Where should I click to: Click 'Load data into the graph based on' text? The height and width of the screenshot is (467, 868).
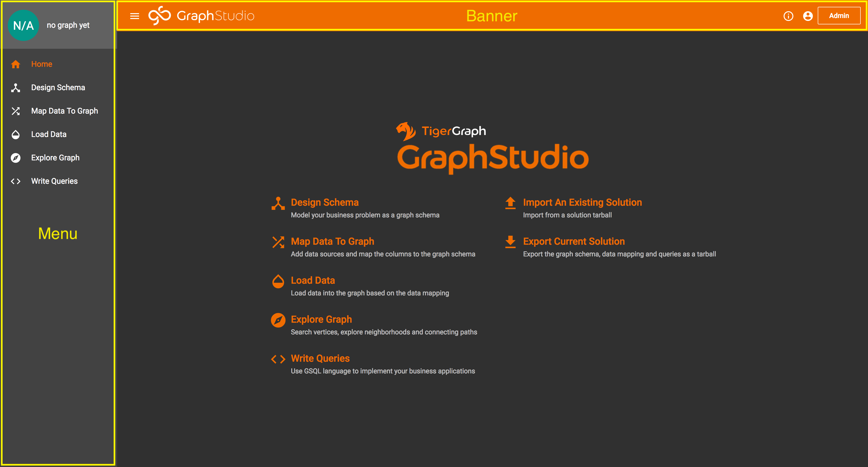(370, 293)
